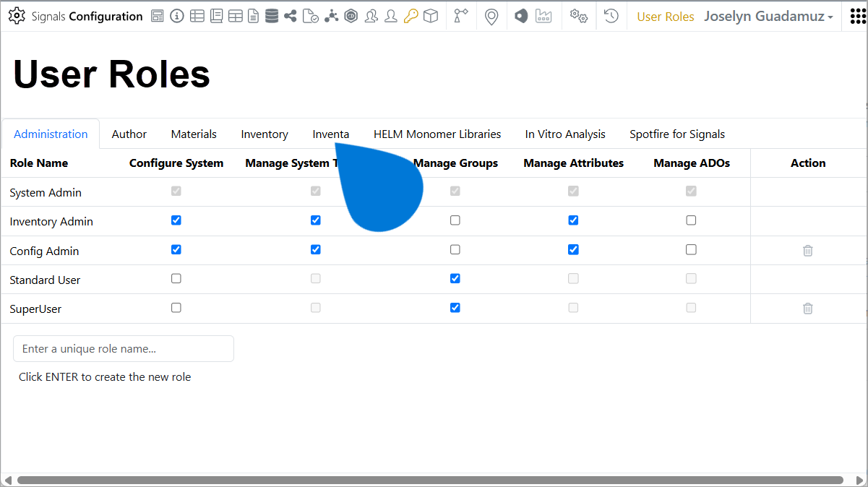Image resolution: width=868 pixels, height=487 pixels.
Task: Uncheck Configure System for Config Admin
Action: (176, 249)
